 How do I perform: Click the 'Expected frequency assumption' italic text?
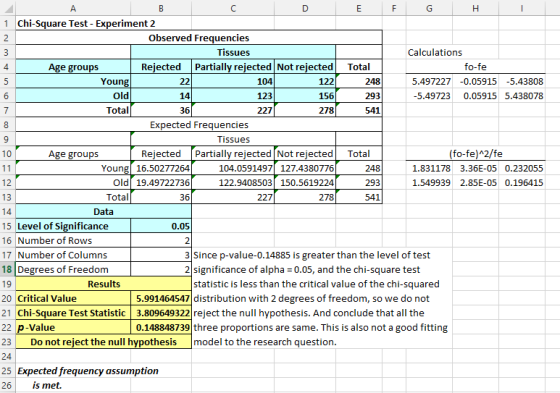pos(88,371)
